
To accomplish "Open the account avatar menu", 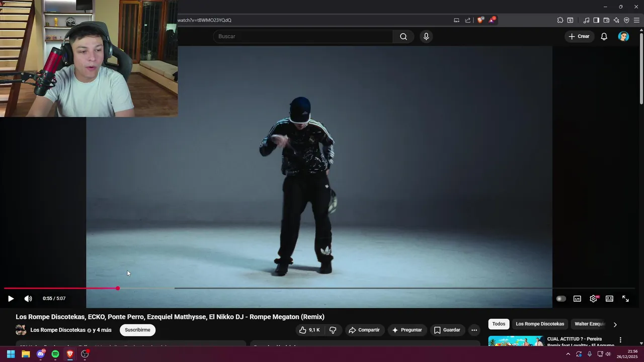I will point(623,36).
